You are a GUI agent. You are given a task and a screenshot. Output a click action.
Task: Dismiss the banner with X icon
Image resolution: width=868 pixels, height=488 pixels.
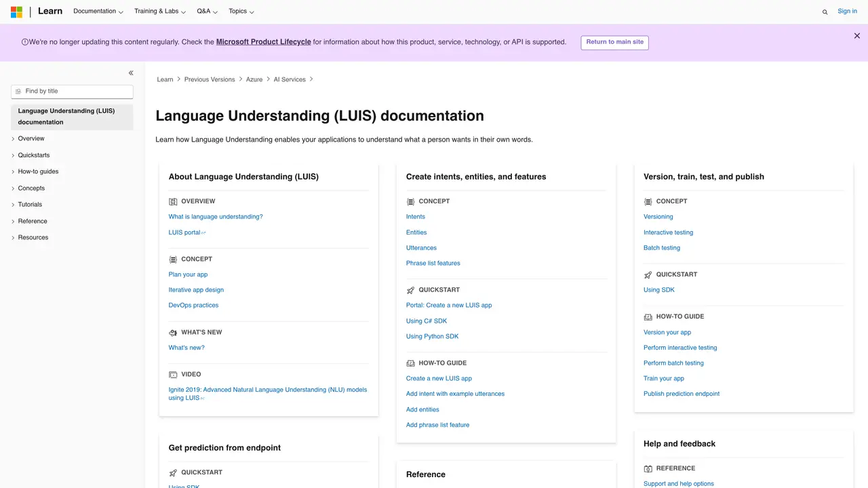(857, 36)
